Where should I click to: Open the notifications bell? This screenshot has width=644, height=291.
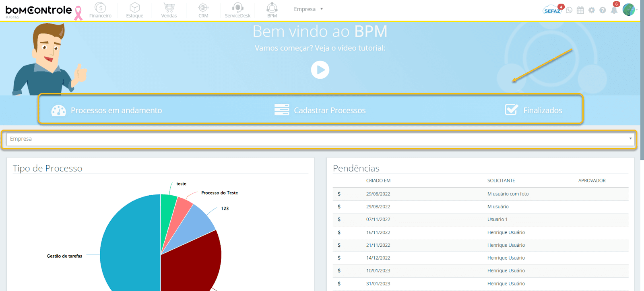click(x=614, y=10)
